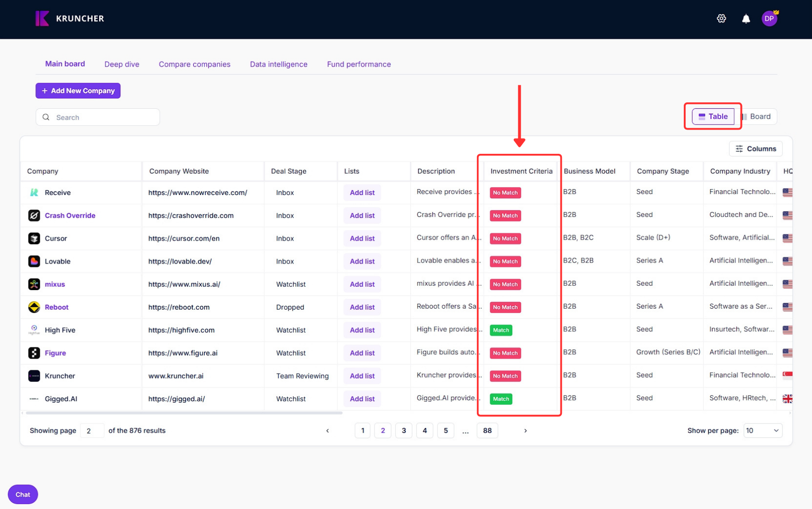Click the Cursor company logo icon
Viewport: 812px width, 509px height.
pyautogui.click(x=34, y=238)
